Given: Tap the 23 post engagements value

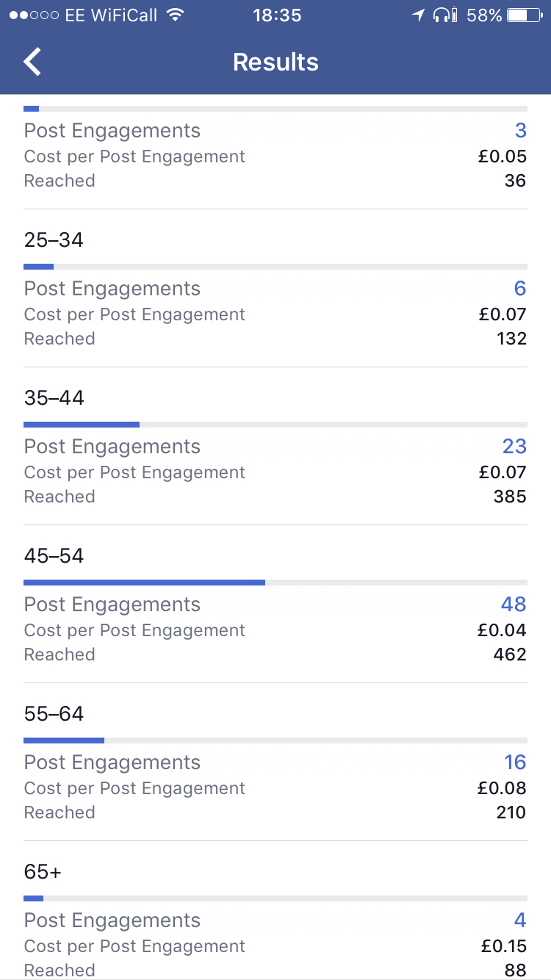Looking at the screenshot, I should click(514, 447).
